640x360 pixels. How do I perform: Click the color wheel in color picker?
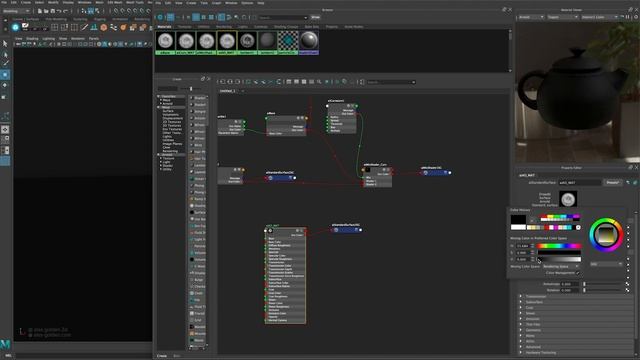pyautogui.click(x=606, y=235)
